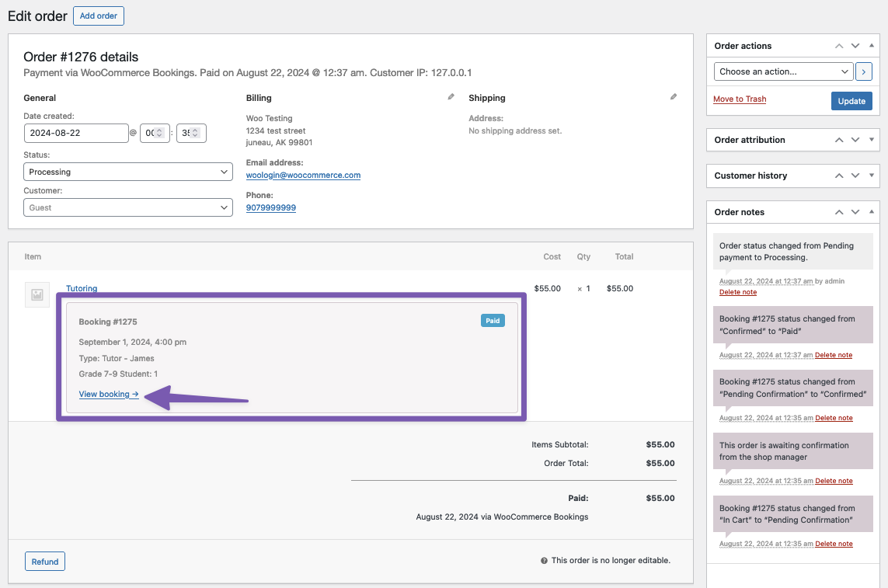Click the Date created input field
This screenshot has height=588, width=888.
pyautogui.click(x=76, y=133)
